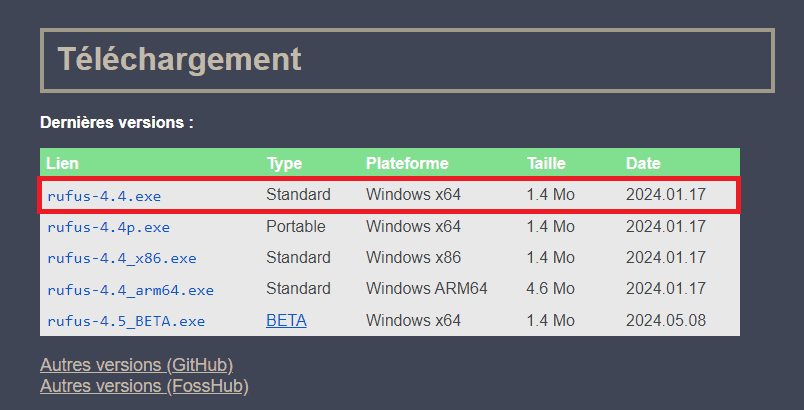Viewport: 804px width, 410px height.
Task: Click the 4.6 Mo size cell
Action: tap(551, 289)
